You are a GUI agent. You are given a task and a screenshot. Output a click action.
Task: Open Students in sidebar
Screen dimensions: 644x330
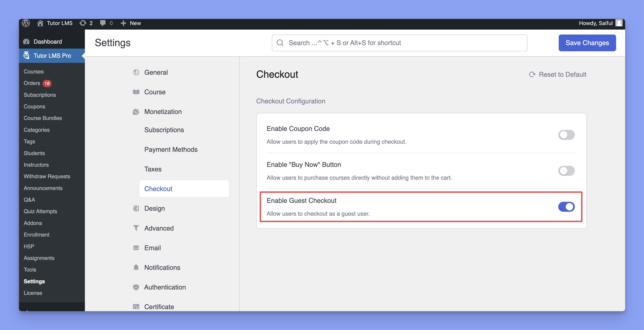click(34, 153)
